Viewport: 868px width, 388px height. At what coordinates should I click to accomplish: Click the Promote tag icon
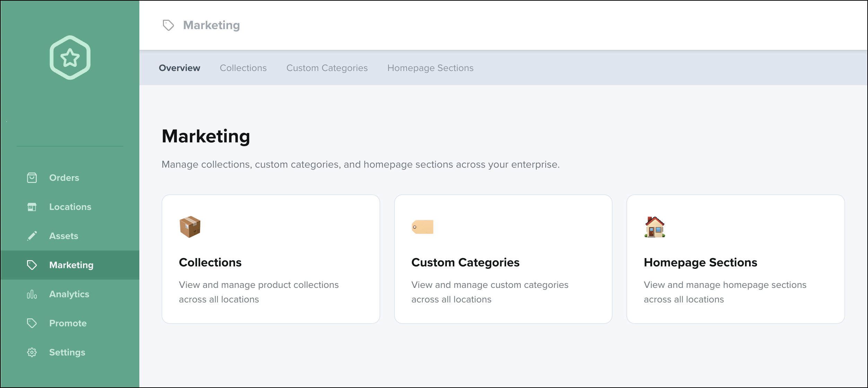point(32,323)
